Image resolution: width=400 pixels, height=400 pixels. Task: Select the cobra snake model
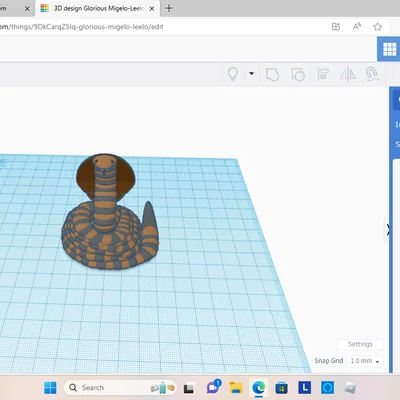click(x=109, y=211)
